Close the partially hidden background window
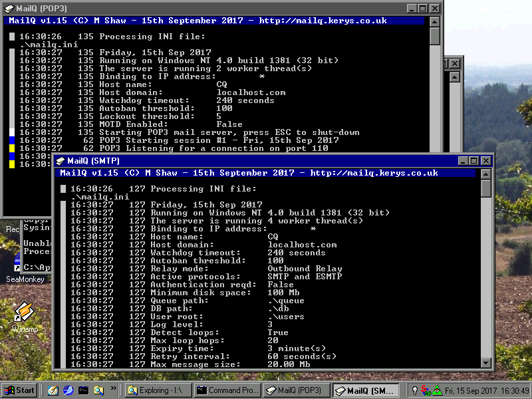This screenshot has width=532, height=399. [x=455, y=63]
